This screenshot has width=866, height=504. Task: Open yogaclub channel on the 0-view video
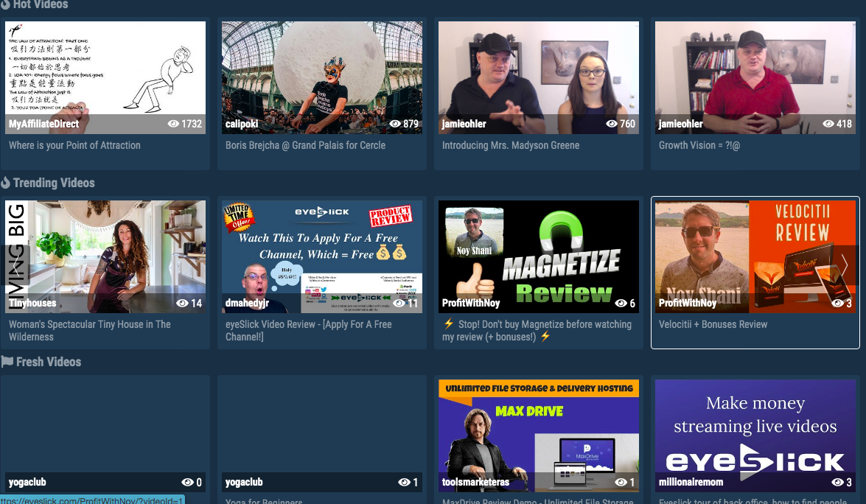coord(27,482)
